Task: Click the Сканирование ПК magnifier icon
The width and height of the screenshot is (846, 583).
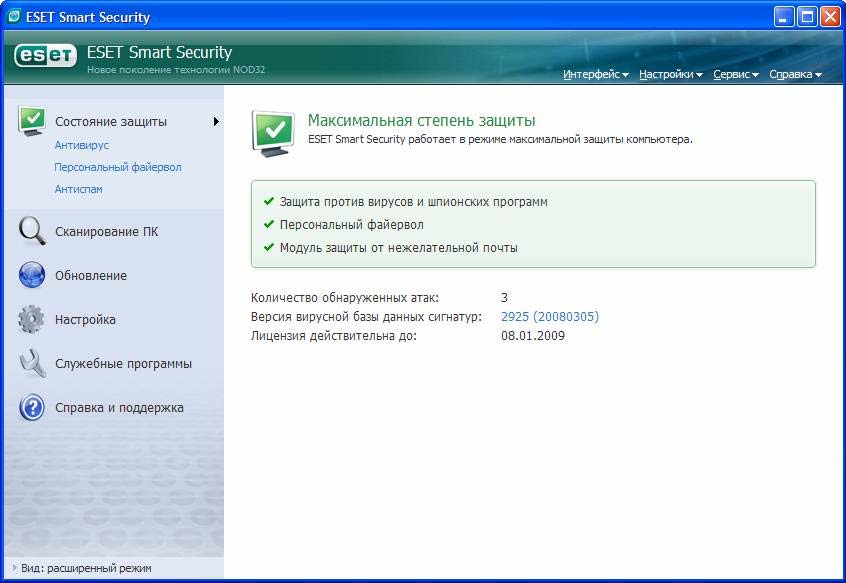Action: coord(32,231)
